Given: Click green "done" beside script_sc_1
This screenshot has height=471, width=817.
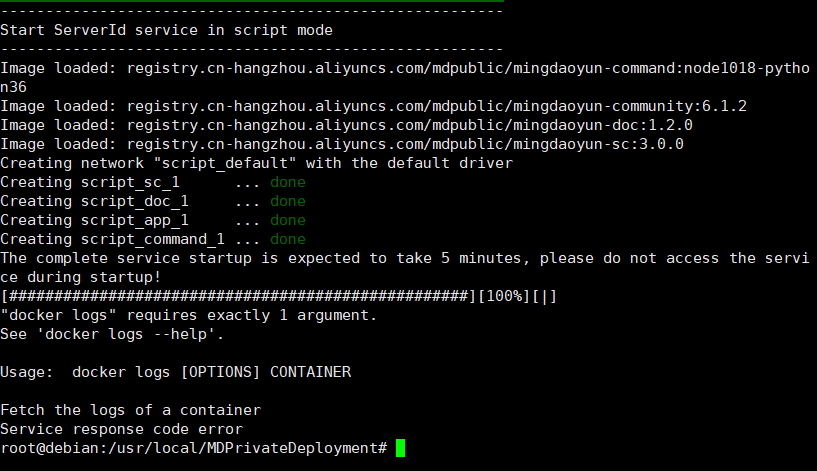Looking at the screenshot, I should [x=288, y=182].
